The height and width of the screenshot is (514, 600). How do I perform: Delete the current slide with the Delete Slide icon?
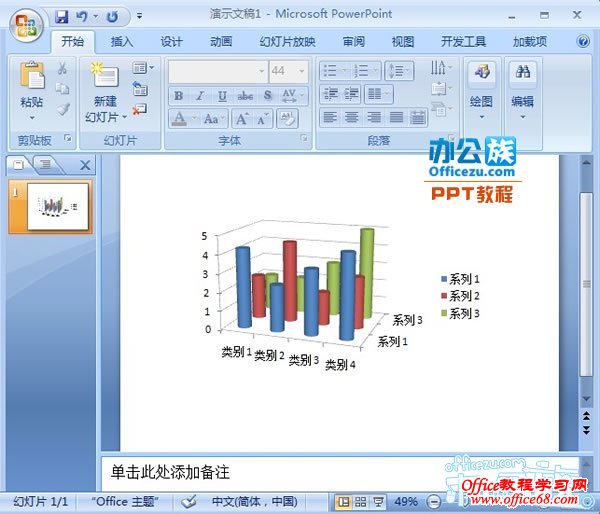coord(140,110)
